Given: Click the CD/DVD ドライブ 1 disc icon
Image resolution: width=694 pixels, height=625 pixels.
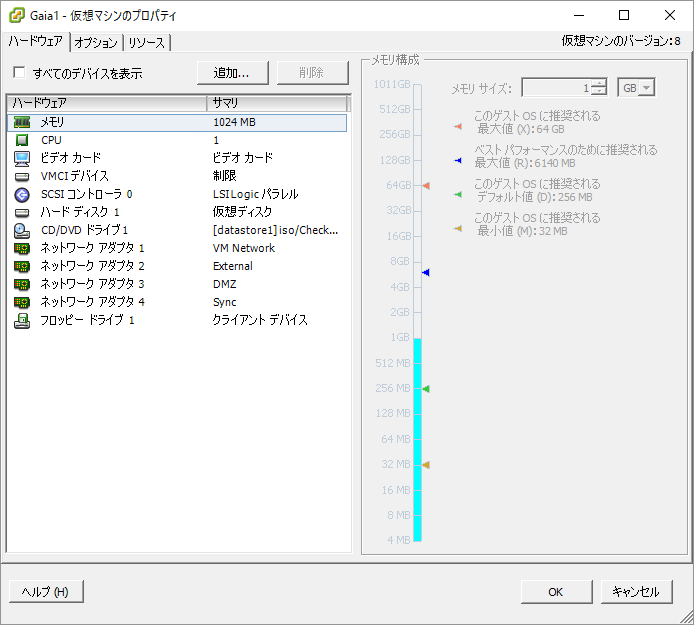Looking at the screenshot, I should tap(22, 230).
